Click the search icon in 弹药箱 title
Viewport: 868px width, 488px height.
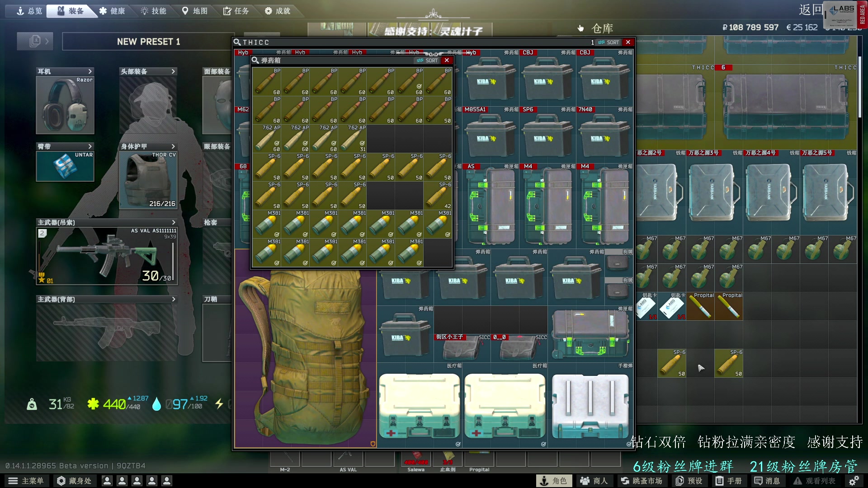255,61
